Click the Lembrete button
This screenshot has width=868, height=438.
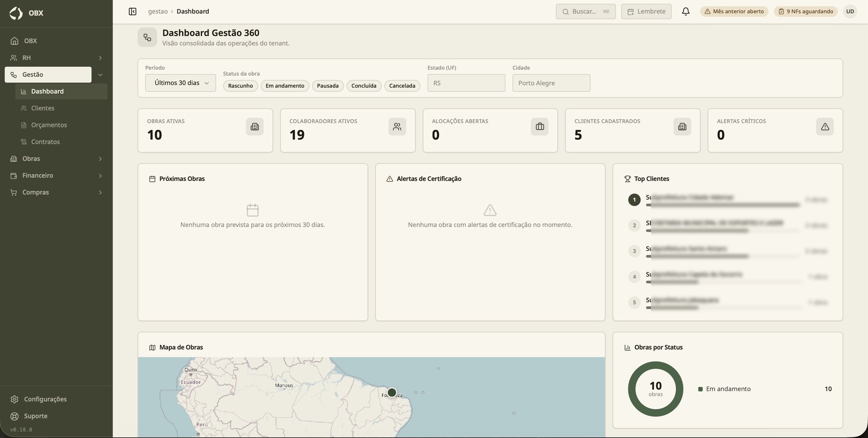646,12
